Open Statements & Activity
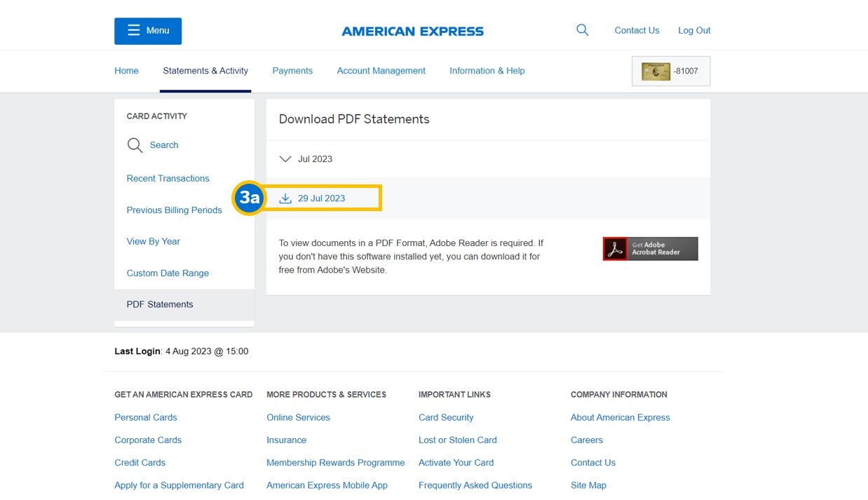 pos(205,71)
